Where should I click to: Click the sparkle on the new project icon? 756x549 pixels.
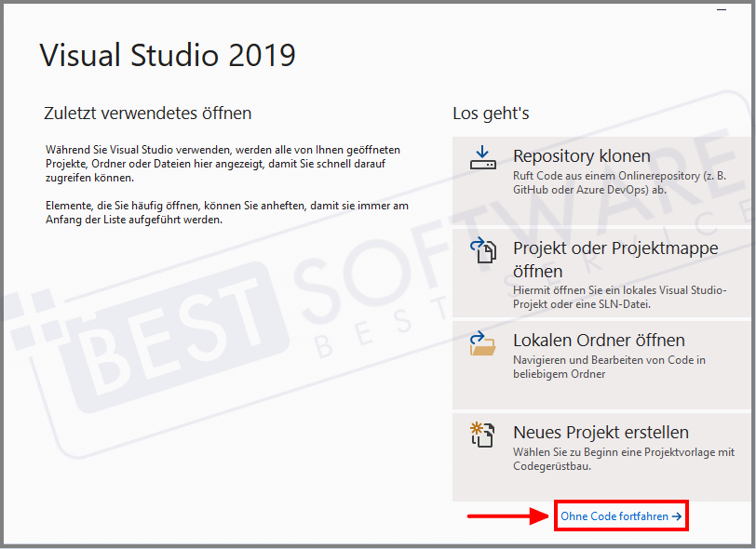(478, 428)
